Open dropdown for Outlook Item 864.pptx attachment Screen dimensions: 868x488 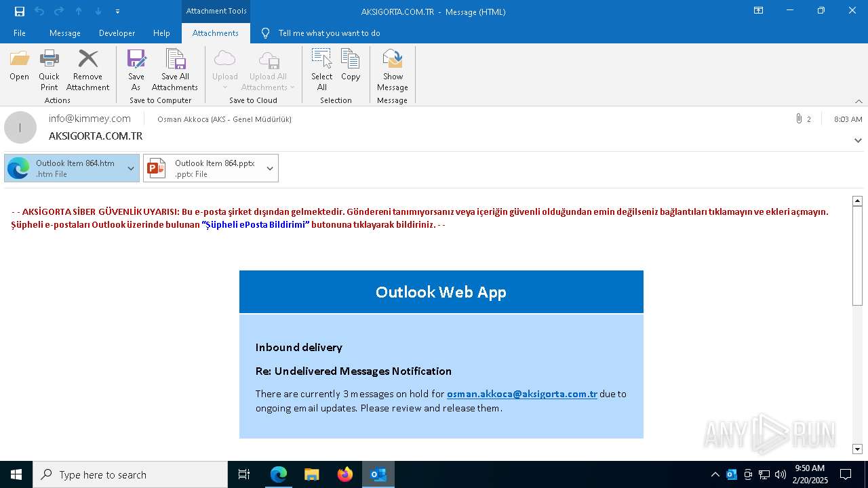[x=270, y=168]
